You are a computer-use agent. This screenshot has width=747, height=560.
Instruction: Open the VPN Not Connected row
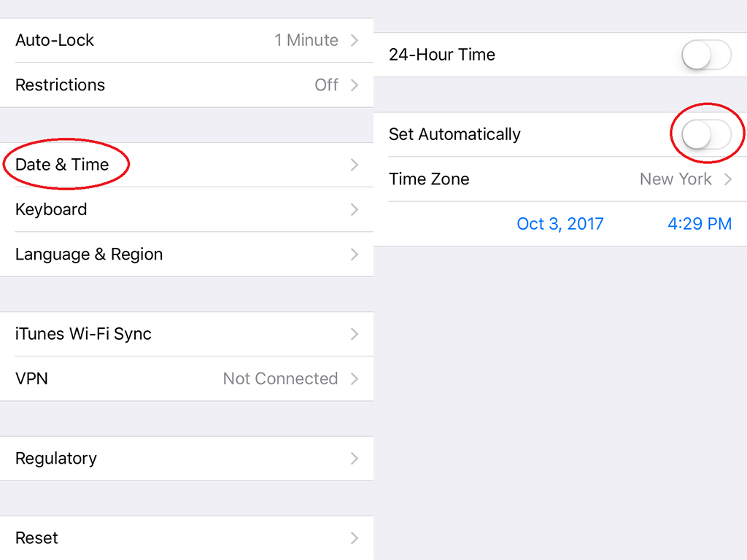click(187, 378)
